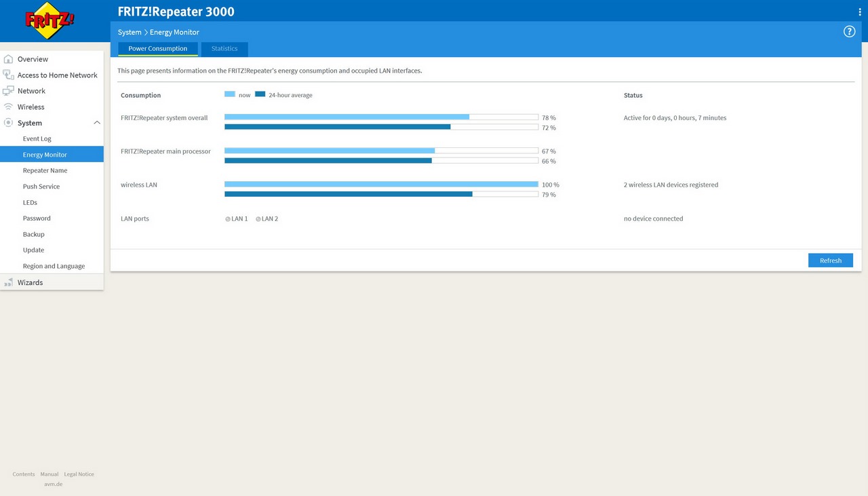The width and height of the screenshot is (868, 496).
Task: Collapse the System menu chevron
Action: tap(97, 123)
